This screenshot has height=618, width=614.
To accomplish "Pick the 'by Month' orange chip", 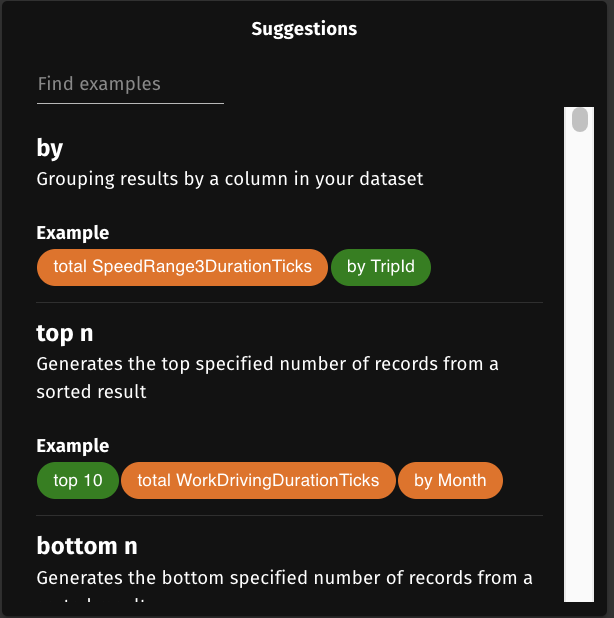I will [x=450, y=480].
